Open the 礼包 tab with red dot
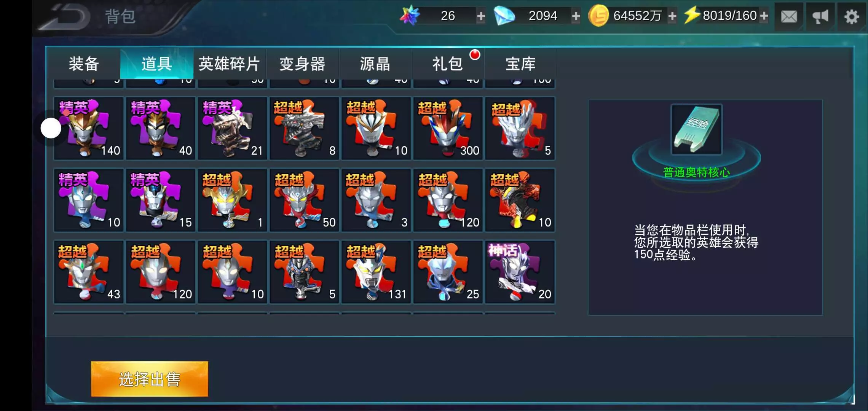Image resolution: width=868 pixels, height=411 pixels. 448,64
